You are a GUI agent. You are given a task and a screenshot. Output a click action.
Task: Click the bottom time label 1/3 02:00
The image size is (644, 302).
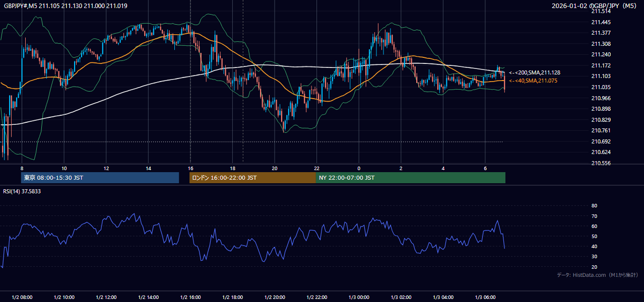pyautogui.click(x=401, y=297)
